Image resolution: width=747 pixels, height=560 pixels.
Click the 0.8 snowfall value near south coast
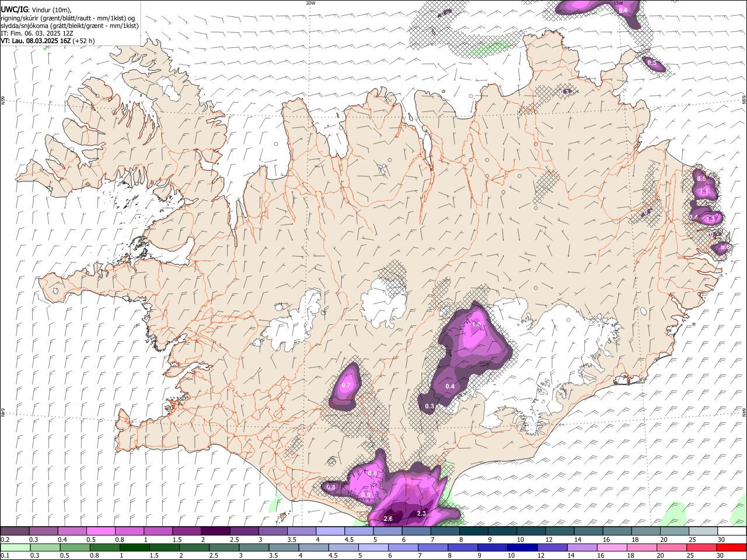(372, 473)
